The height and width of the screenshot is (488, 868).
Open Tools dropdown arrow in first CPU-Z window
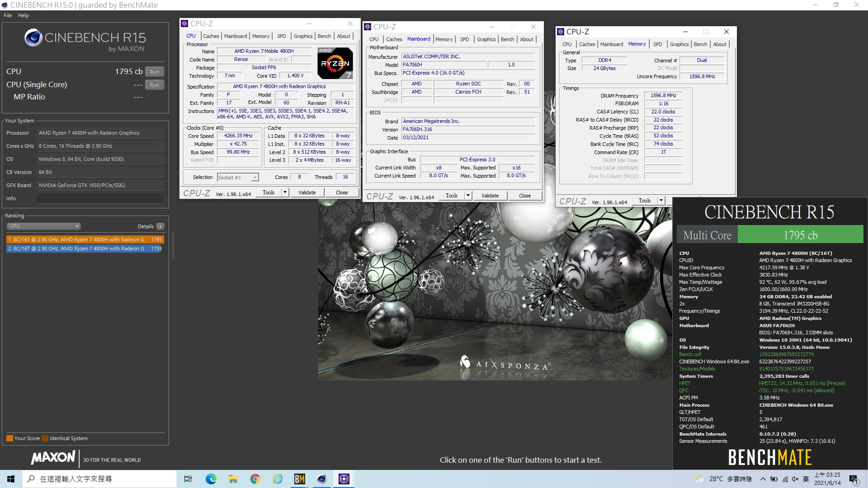(285, 192)
